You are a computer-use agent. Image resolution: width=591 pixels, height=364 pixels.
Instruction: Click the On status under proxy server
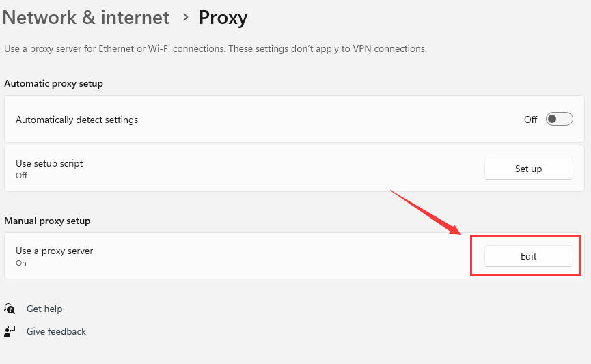pos(21,263)
